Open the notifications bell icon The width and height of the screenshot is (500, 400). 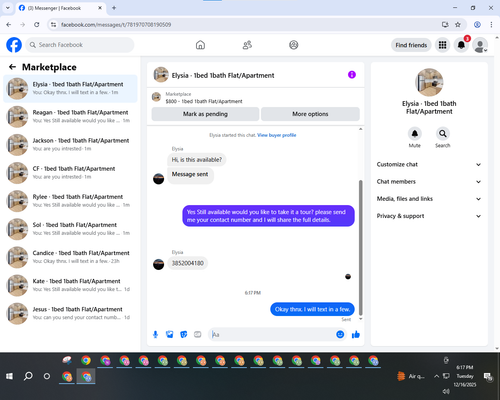pyautogui.click(x=461, y=45)
